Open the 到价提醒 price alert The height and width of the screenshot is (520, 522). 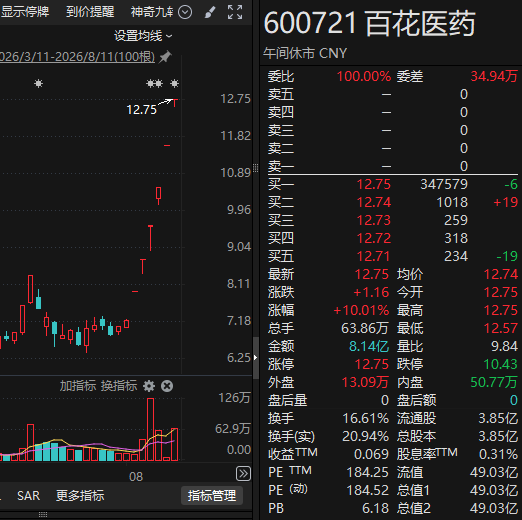tap(90, 12)
